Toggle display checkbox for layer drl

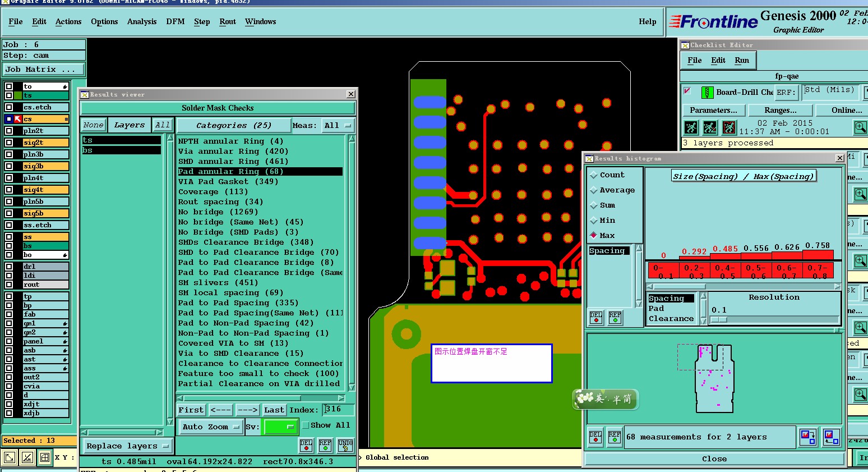(9, 267)
